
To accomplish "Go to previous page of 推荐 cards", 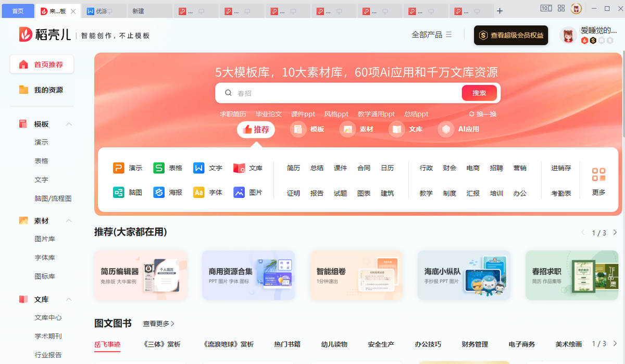I will (x=583, y=232).
